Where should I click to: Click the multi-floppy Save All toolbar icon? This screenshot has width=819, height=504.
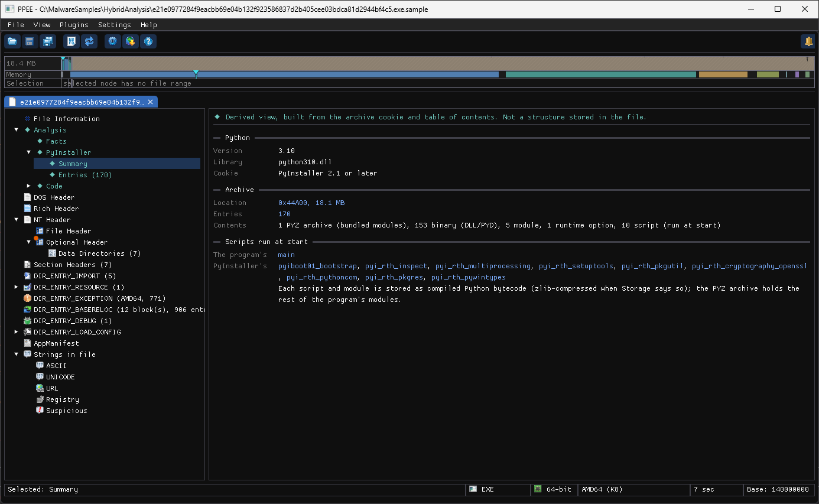click(47, 41)
